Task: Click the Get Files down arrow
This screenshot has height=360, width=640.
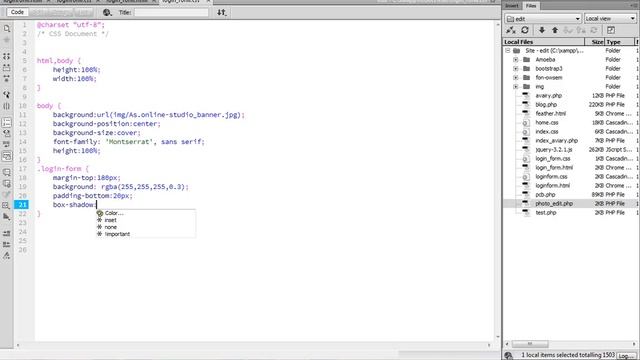Action: click(542, 30)
